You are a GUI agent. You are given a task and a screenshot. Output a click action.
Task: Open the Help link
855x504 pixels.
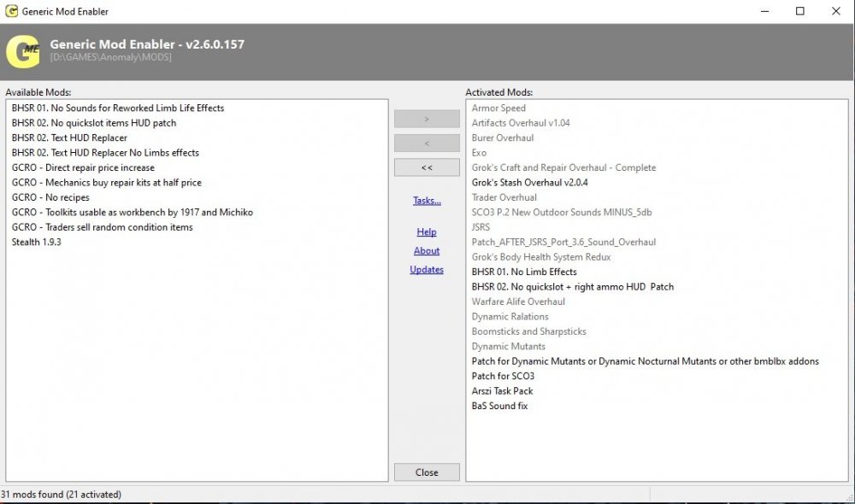(x=427, y=232)
